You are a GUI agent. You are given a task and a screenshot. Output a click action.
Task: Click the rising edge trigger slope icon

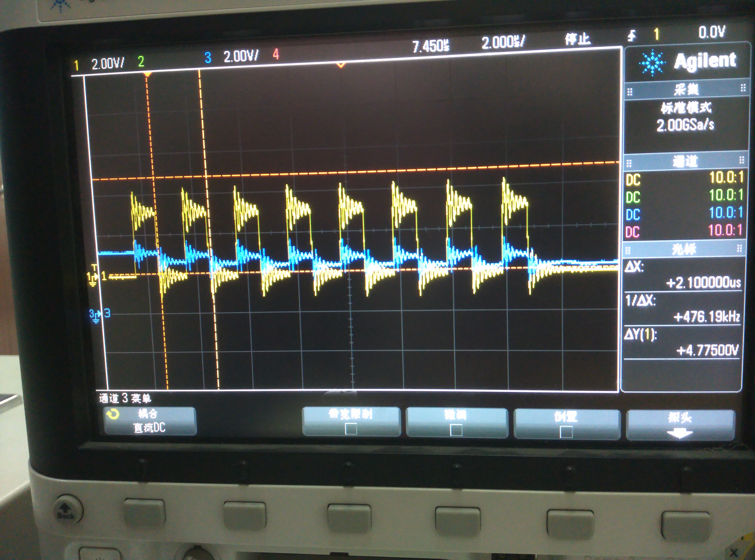tap(632, 35)
